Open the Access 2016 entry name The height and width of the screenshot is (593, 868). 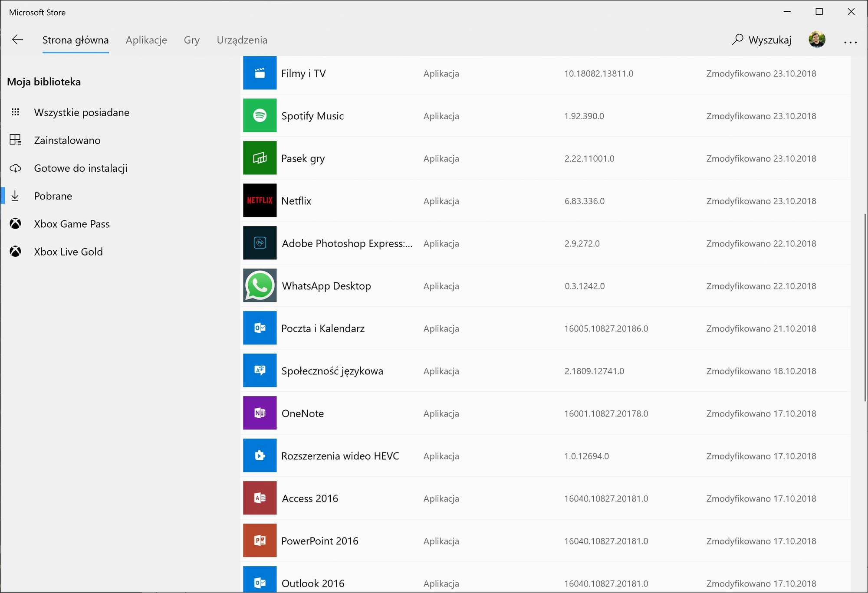pyautogui.click(x=310, y=498)
